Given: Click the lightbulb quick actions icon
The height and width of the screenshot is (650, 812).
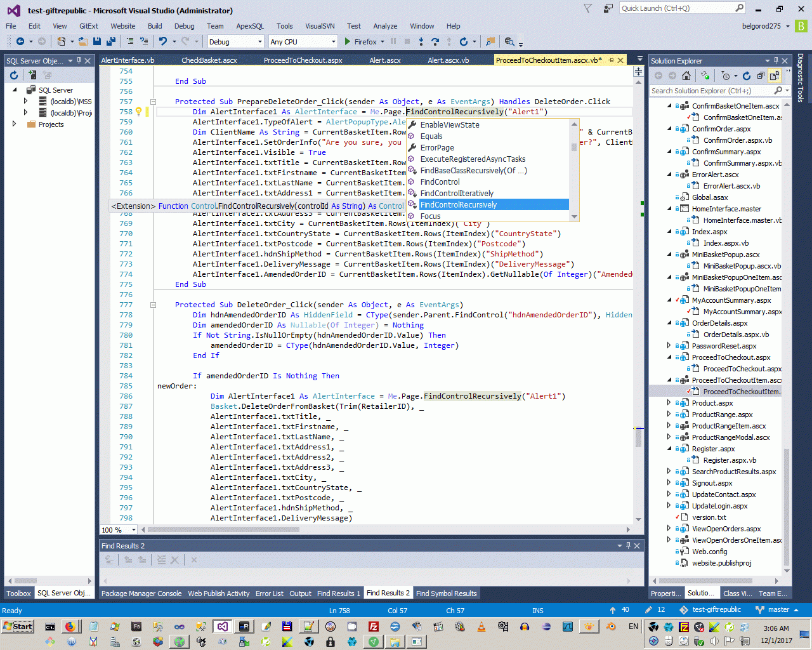Looking at the screenshot, I should tap(139, 112).
